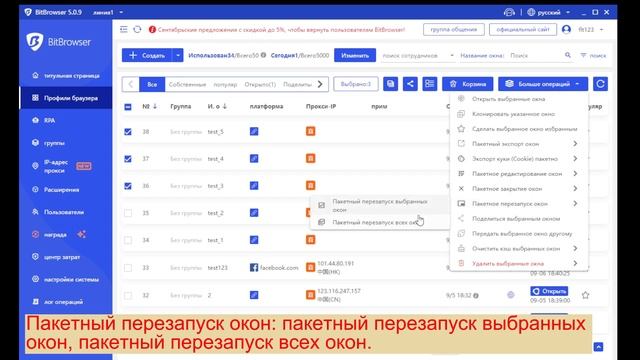Check the test_1 row checkbox
Image resolution: width=640 pixels, height=360 pixels.
pyautogui.click(x=128, y=240)
